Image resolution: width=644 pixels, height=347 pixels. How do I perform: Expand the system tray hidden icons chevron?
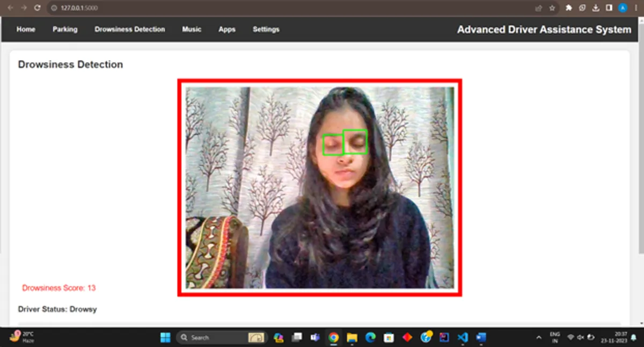pos(539,337)
